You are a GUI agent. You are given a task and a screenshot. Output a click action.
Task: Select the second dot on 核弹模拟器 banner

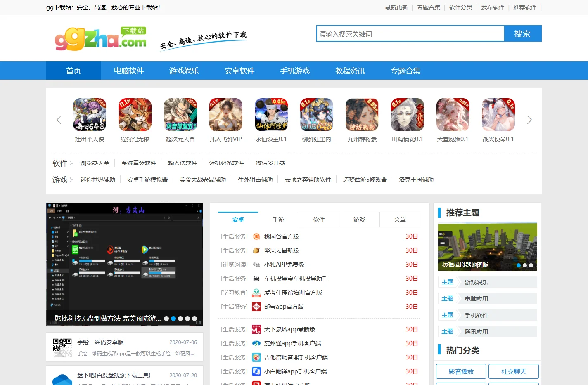click(525, 265)
